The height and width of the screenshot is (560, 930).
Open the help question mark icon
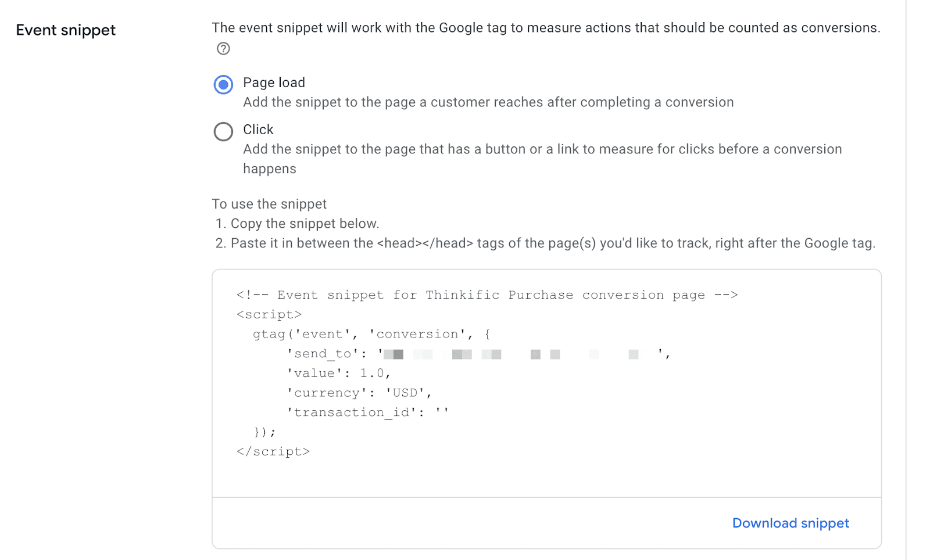point(223,49)
